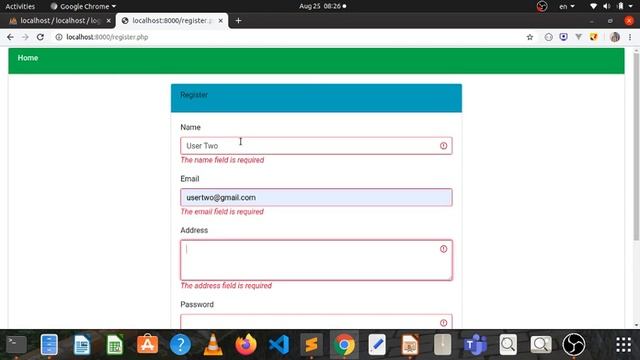Open the Home link in navbar

28,58
